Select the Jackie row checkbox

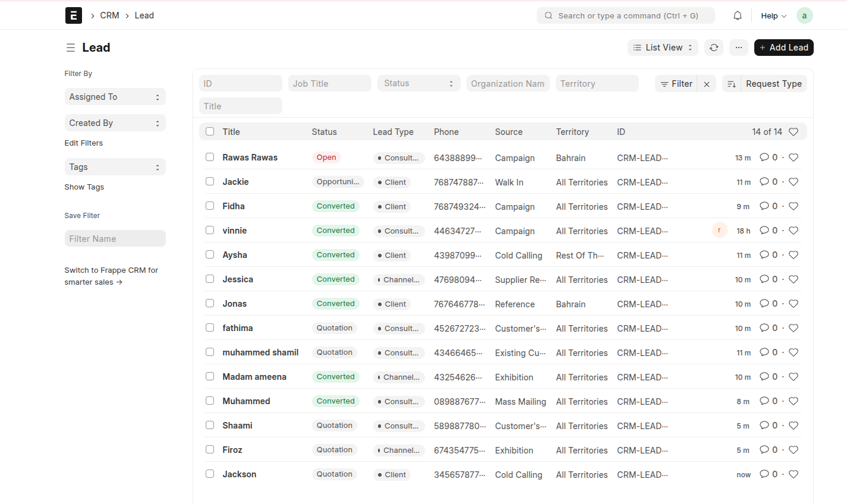pos(210,181)
